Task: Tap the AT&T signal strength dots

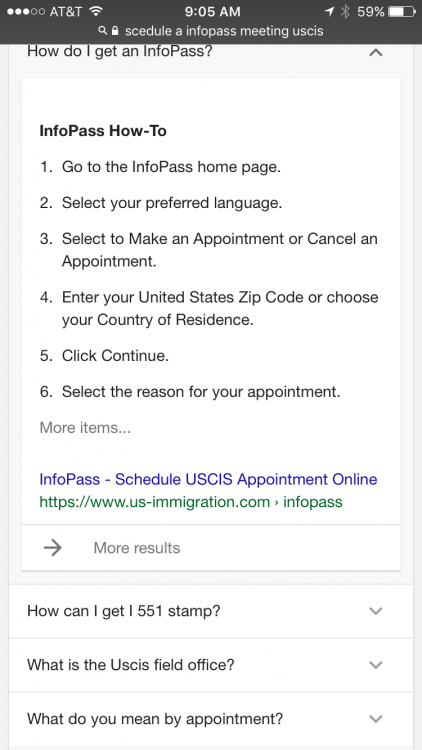Action: click(24, 11)
